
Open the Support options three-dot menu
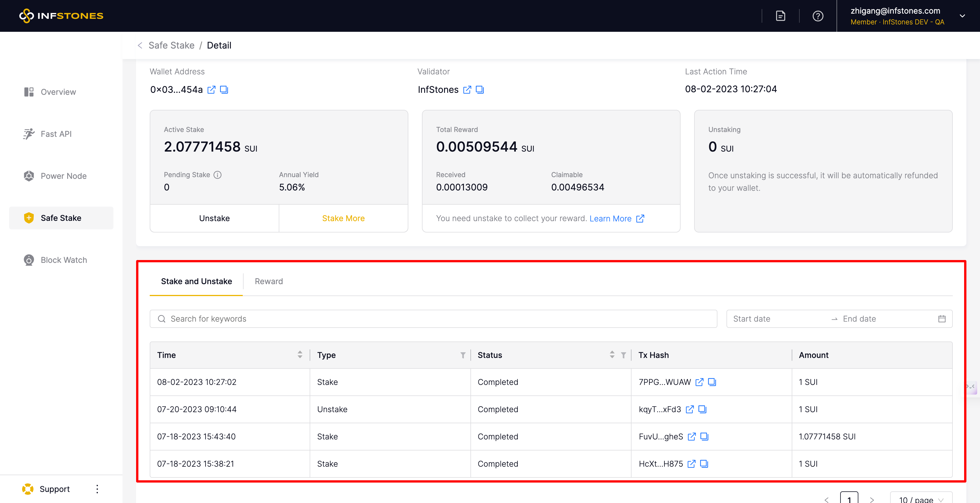[97, 489]
